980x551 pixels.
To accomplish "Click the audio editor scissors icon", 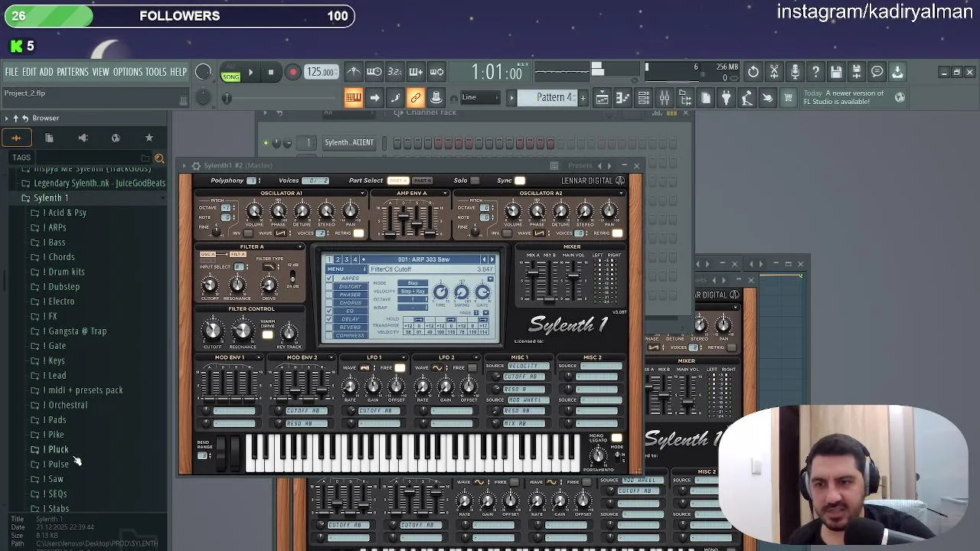I will tap(774, 72).
